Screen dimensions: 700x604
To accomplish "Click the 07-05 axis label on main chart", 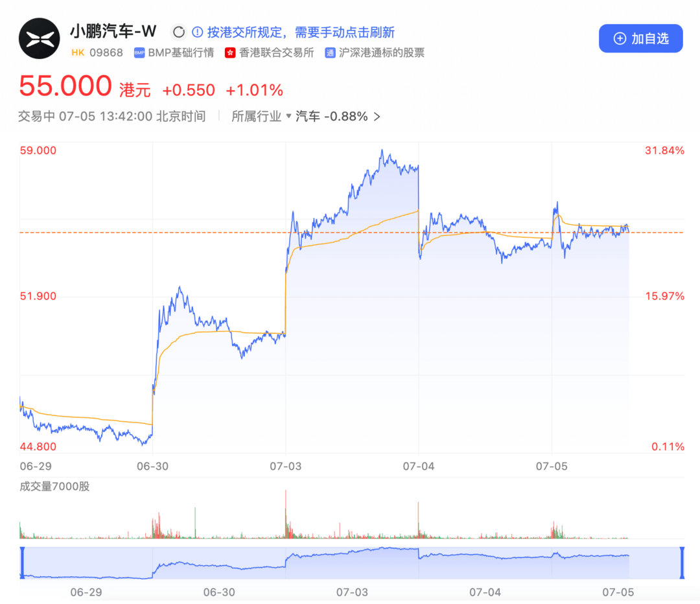I will point(552,467).
